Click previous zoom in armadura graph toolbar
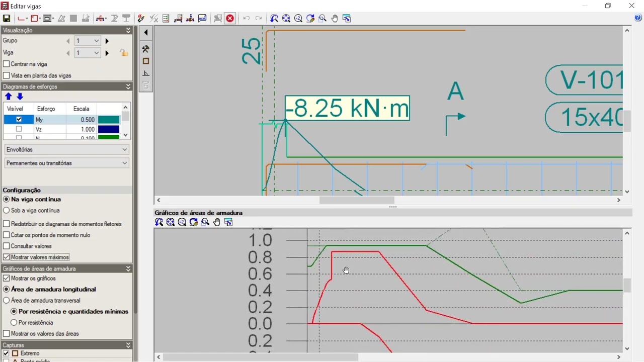The height and width of the screenshot is (362, 644). [159, 222]
